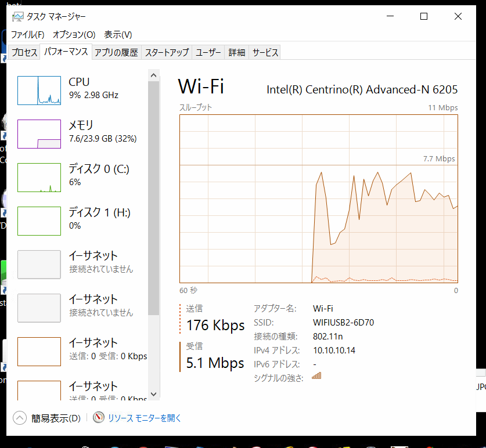Viewport: 486px width, 448px height.
Task: Collapse view with 簡易表示(D) chevron
Action: click(20, 418)
